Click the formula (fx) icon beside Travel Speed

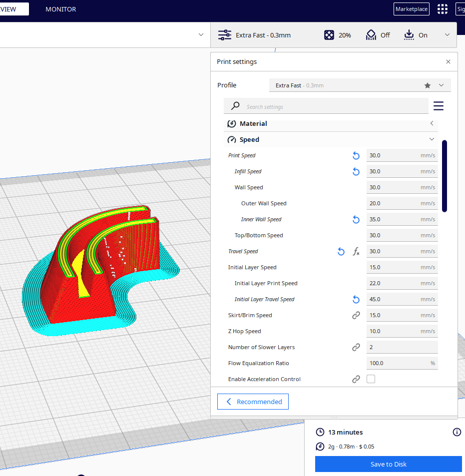point(356,251)
